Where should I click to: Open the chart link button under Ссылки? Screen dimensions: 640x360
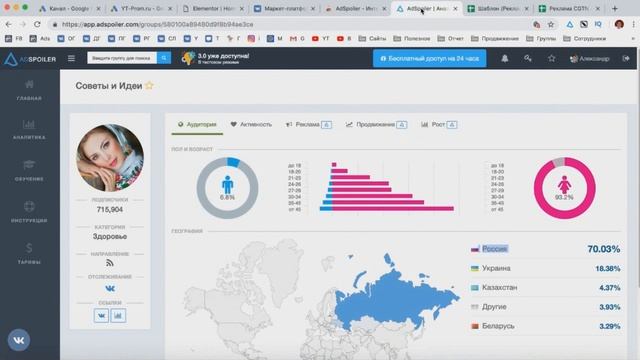point(118,316)
